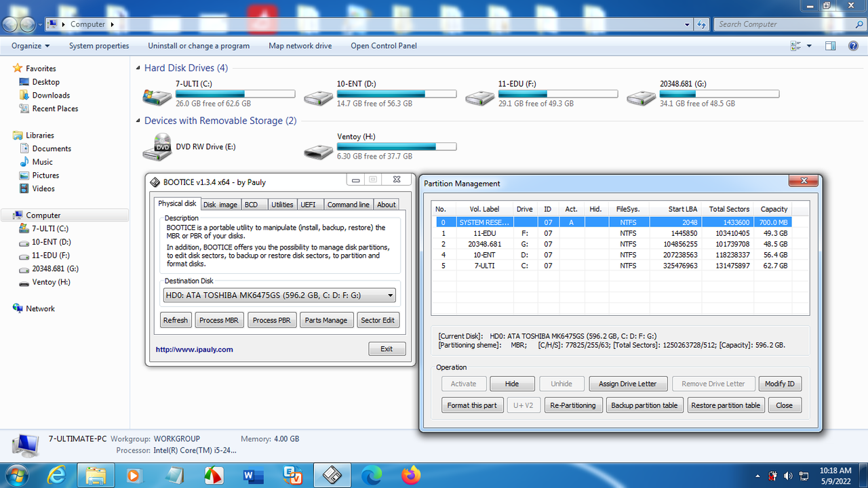Click the Parts Manage button
This screenshot has height=488, width=868.
coord(326,321)
